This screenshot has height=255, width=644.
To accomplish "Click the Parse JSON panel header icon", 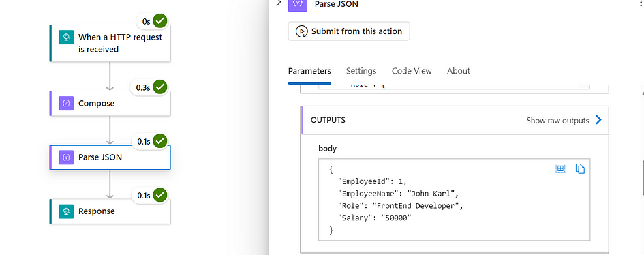I will click(298, 5).
